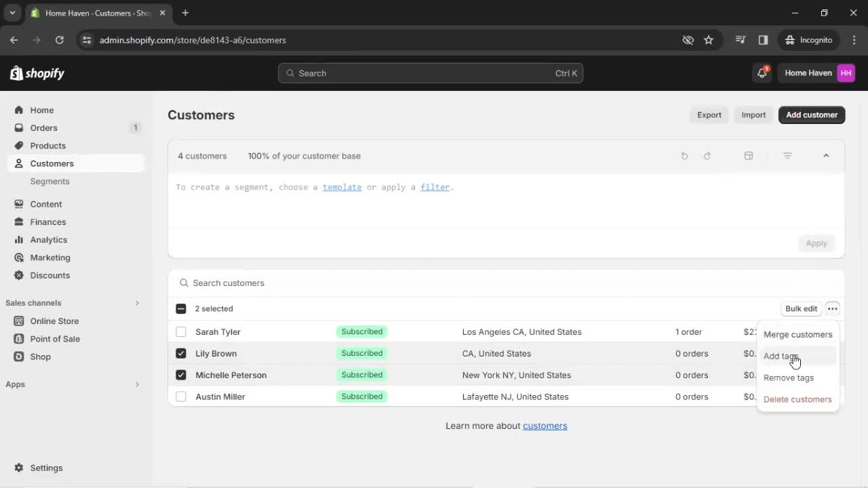Choose Remove tags from menu
This screenshot has height=488, width=868.
tap(797, 378)
